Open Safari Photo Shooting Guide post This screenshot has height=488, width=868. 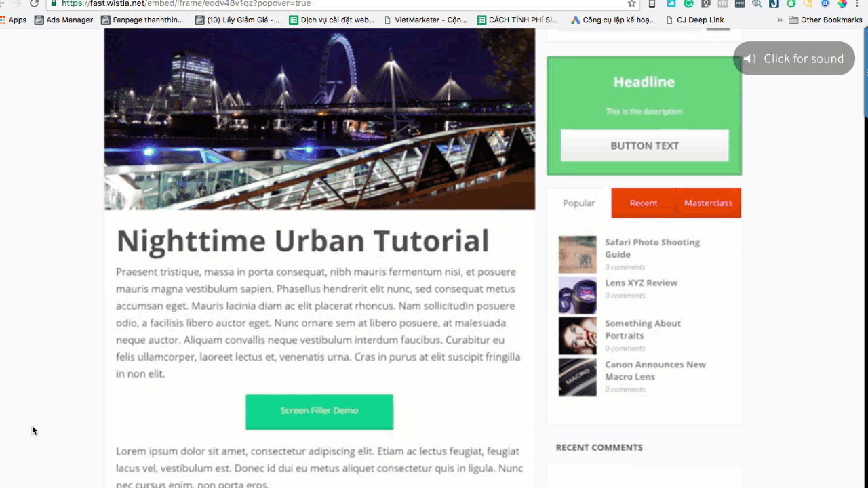pyautogui.click(x=652, y=248)
